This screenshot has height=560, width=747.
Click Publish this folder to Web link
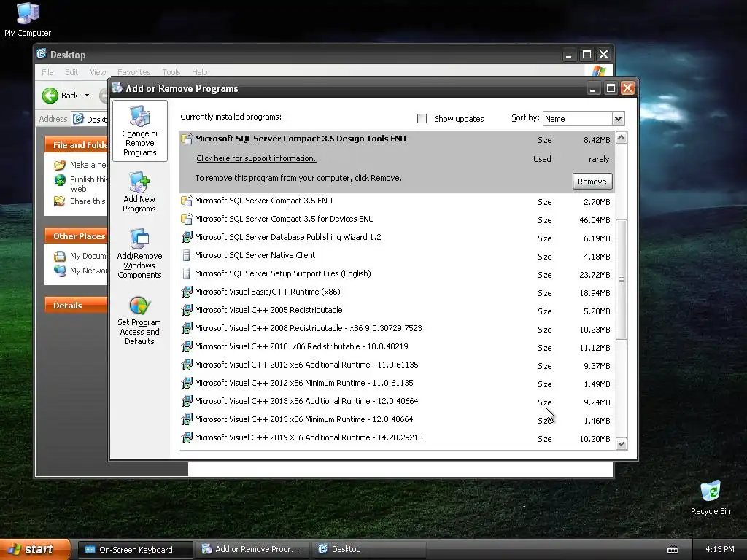pos(88,184)
